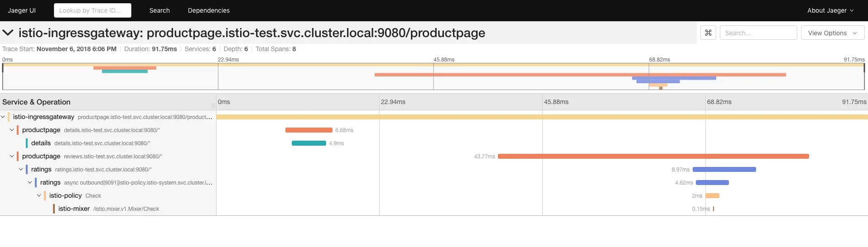The height and width of the screenshot is (247, 868).
Task: Click the 0.15ms istio-mixer span bar
Action: tap(714, 209)
